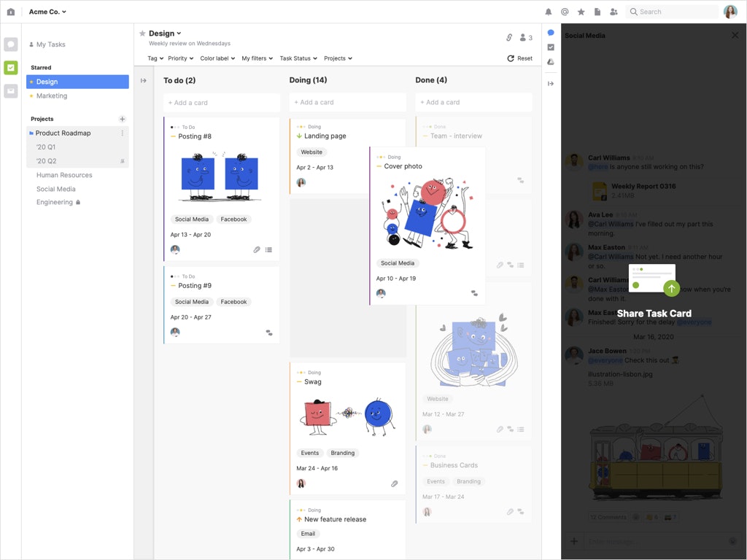Add a new project with plus icon
Viewport: 747px width, 560px height.
[x=122, y=119]
